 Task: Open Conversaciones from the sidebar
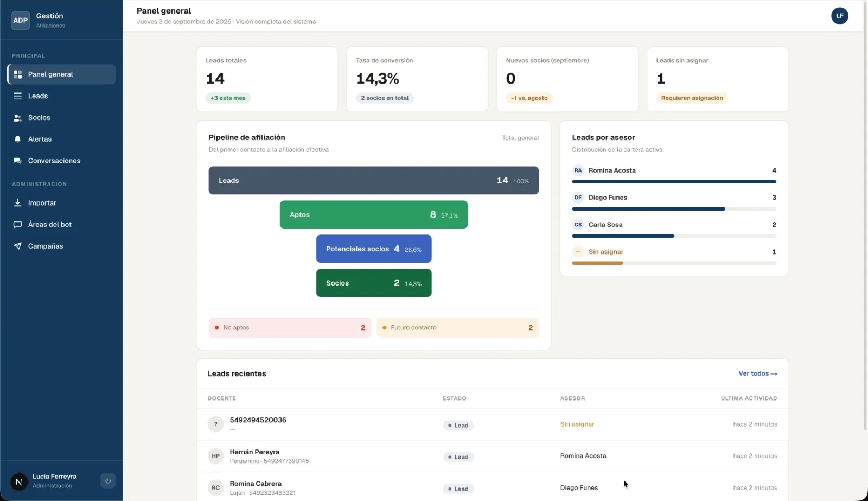click(x=61, y=161)
